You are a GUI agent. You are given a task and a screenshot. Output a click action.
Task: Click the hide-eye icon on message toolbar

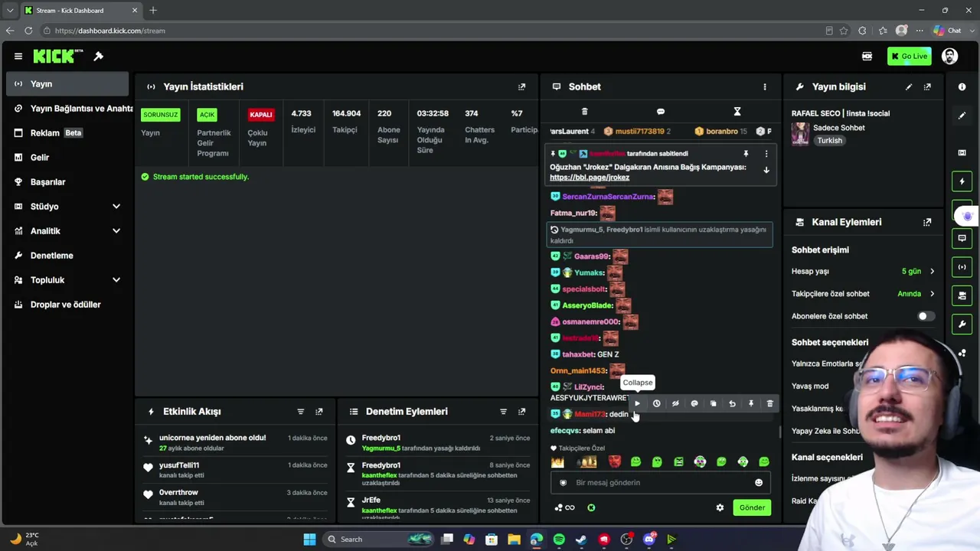click(675, 403)
